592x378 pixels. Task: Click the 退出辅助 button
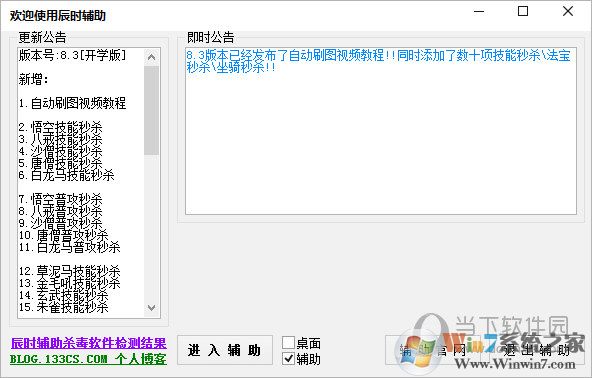tap(536, 350)
